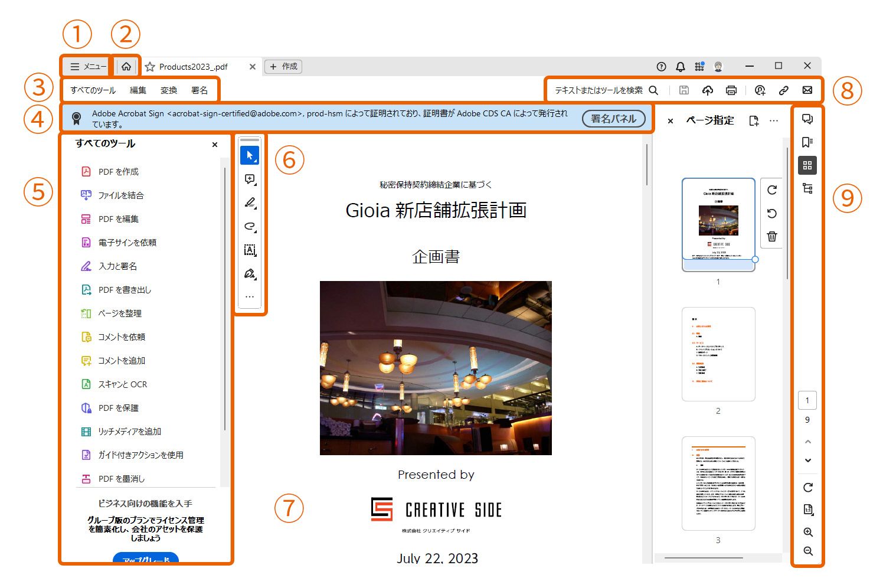The image size is (883, 588).
Task: Delete page 1 with the trash icon
Action: point(772,237)
